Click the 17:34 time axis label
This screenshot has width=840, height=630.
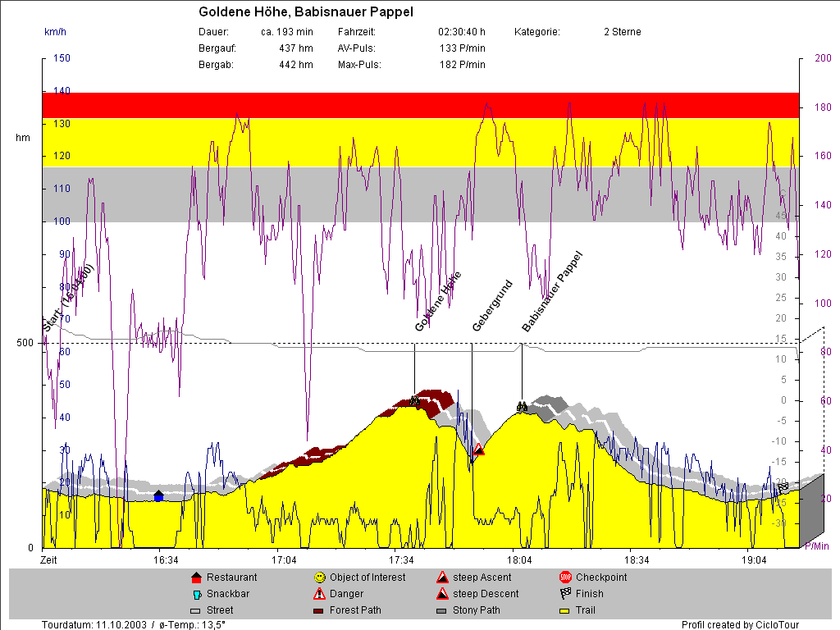click(401, 560)
